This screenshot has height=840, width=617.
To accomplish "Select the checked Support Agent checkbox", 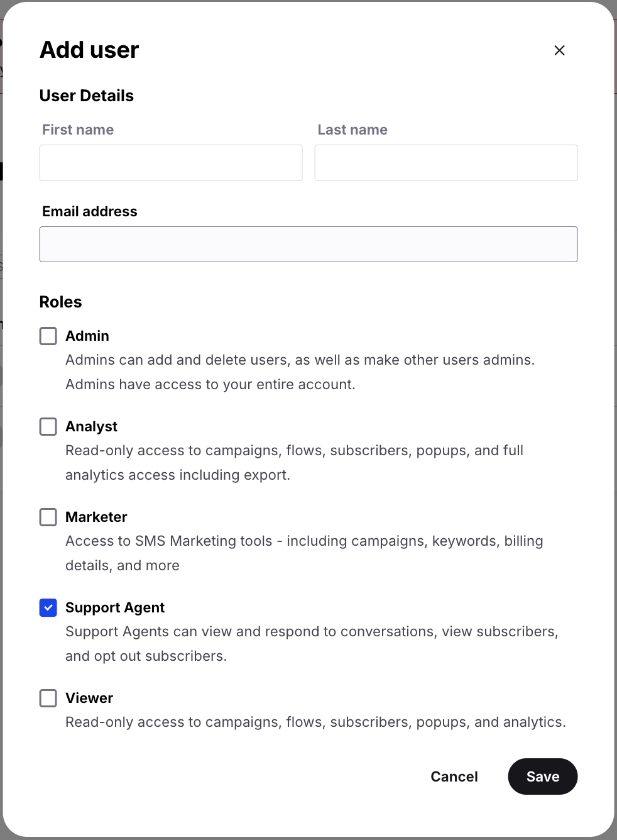I will point(48,607).
